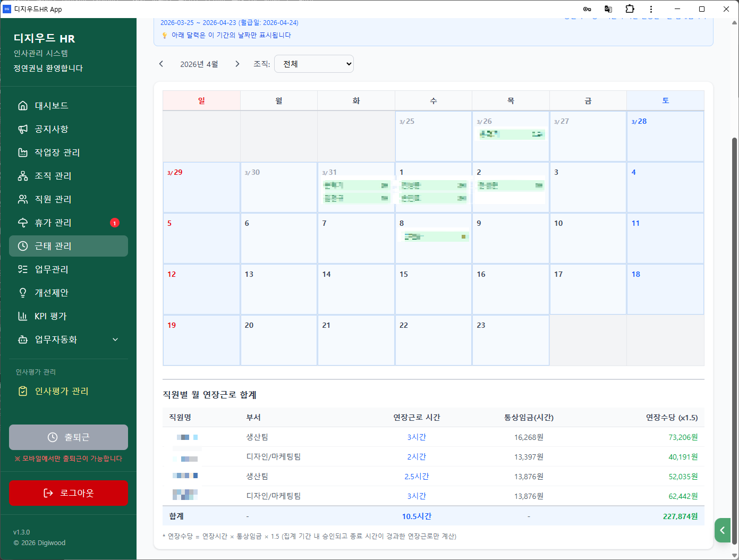Image resolution: width=739 pixels, height=560 pixels.
Task: Go to next month with right arrow
Action: coord(237,64)
